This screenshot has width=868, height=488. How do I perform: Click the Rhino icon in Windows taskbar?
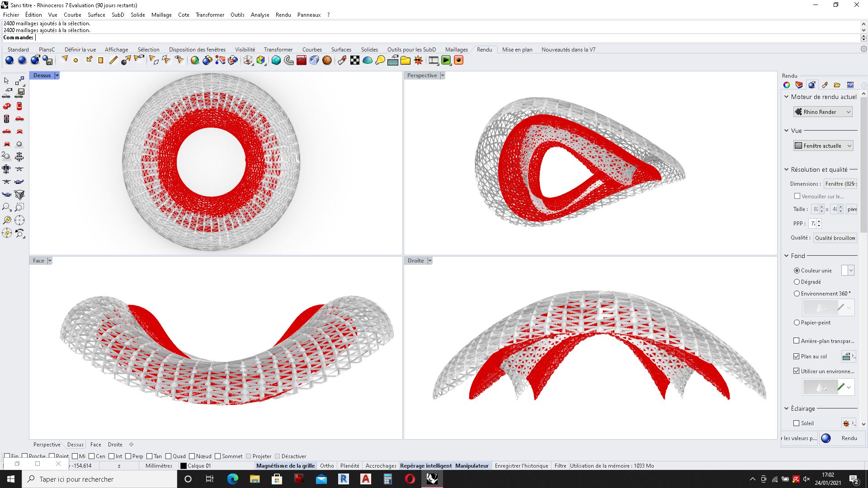(432, 479)
